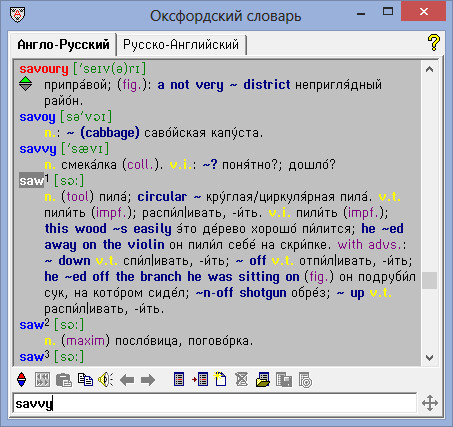
Task: Go forward with right arrow icon
Action: tap(148, 380)
